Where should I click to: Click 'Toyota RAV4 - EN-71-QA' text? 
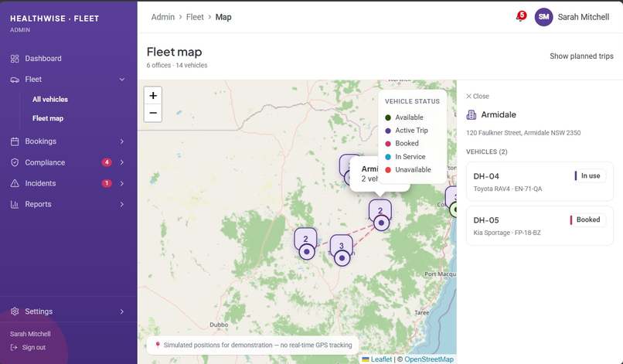click(x=507, y=189)
